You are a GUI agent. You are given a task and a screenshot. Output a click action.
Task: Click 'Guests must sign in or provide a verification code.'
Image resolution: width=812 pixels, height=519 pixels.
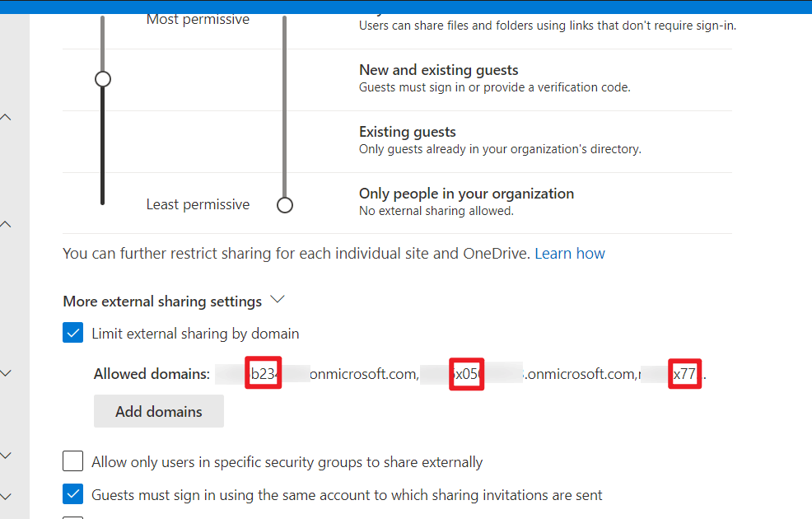click(x=495, y=87)
